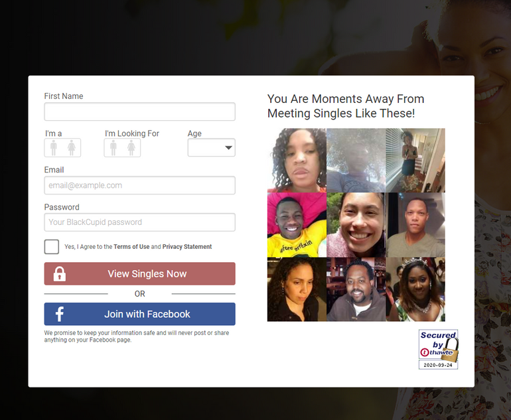Image resolution: width=511 pixels, height=420 pixels.
Task: Open photo of woman wearing tiara
Action: [415, 289]
